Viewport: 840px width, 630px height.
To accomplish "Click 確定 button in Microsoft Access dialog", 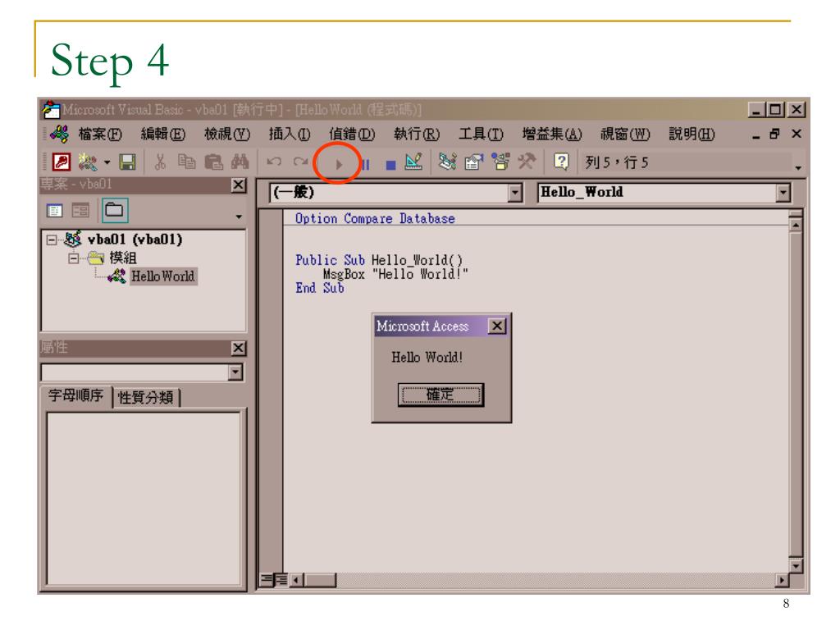I will [x=441, y=395].
